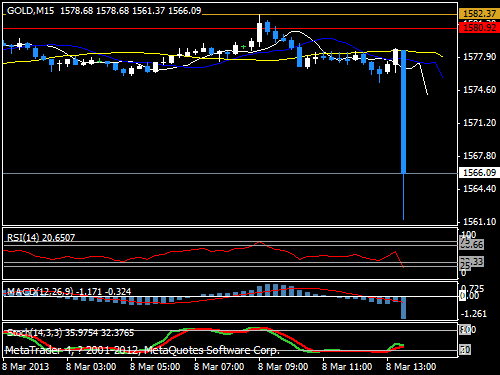Click the current price label 1566.09
The width and height of the screenshot is (500, 375).
(x=479, y=173)
